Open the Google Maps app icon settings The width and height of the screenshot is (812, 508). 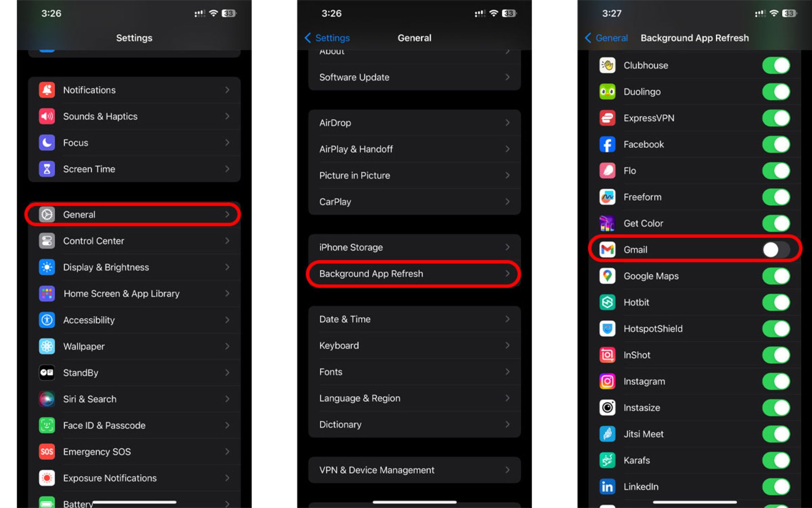point(608,276)
